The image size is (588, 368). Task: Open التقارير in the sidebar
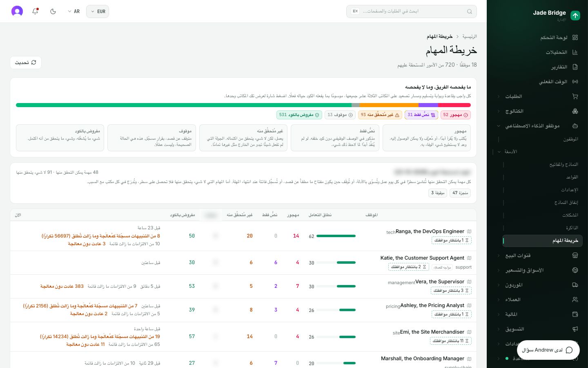coord(537,67)
